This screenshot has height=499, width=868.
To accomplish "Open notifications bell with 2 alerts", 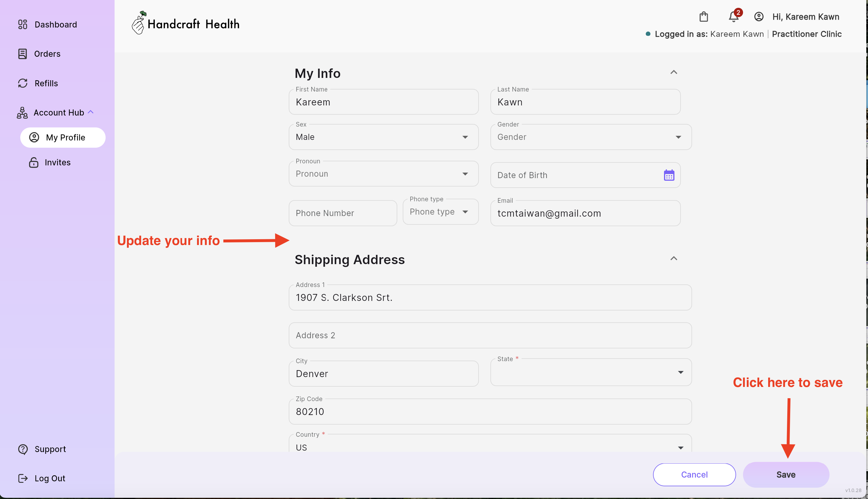I will (x=733, y=17).
